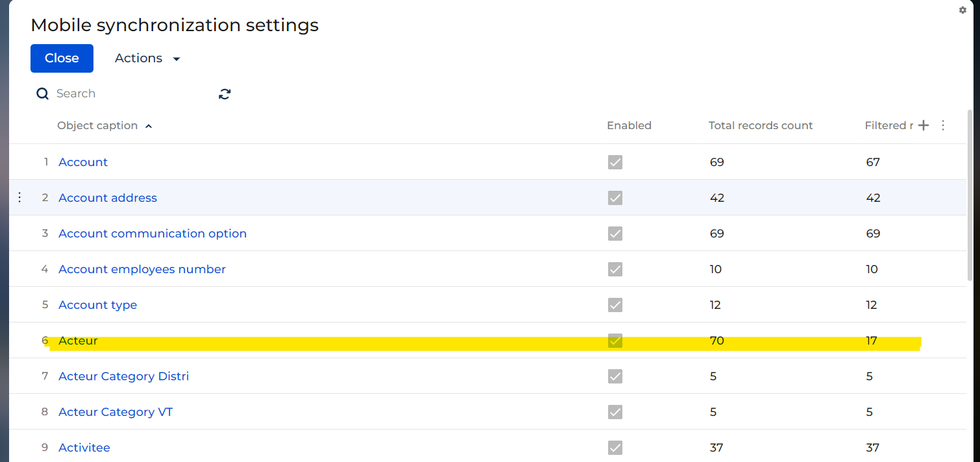Open the Acteur record link
The image size is (980, 462).
pos(78,340)
